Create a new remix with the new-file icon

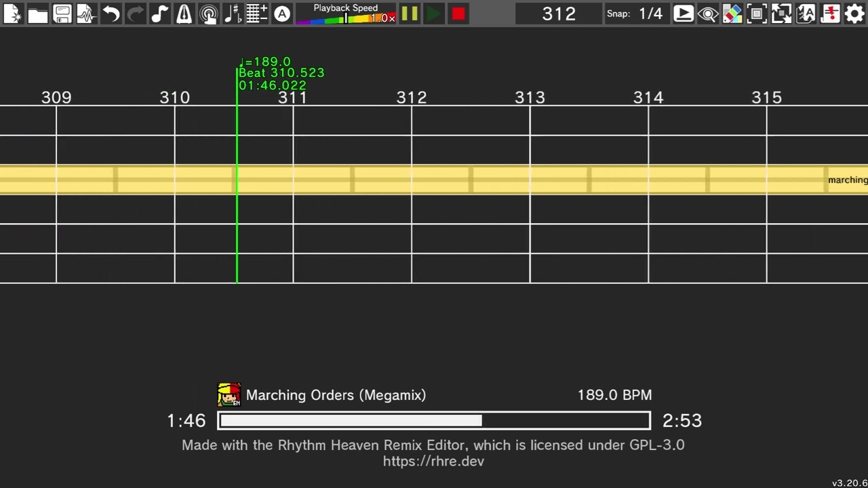pyautogui.click(x=13, y=14)
